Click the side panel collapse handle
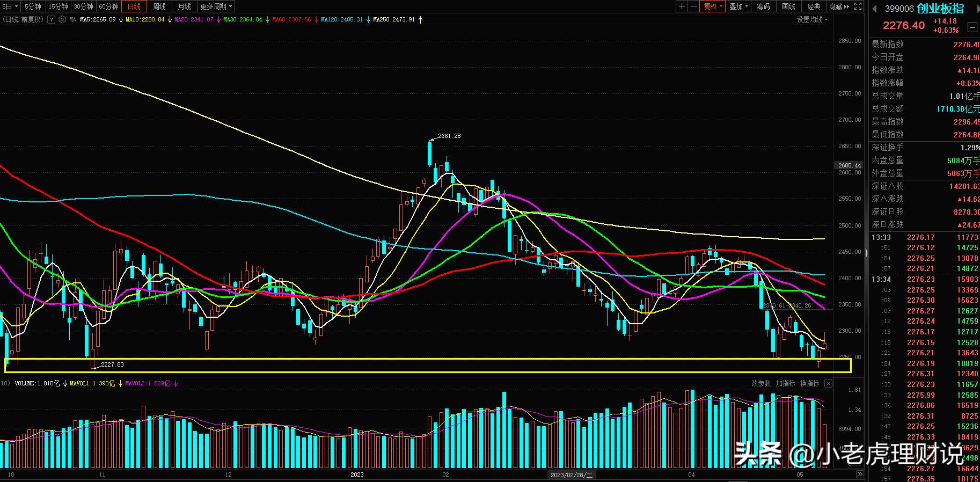This screenshot has height=482, width=980. pos(866,252)
